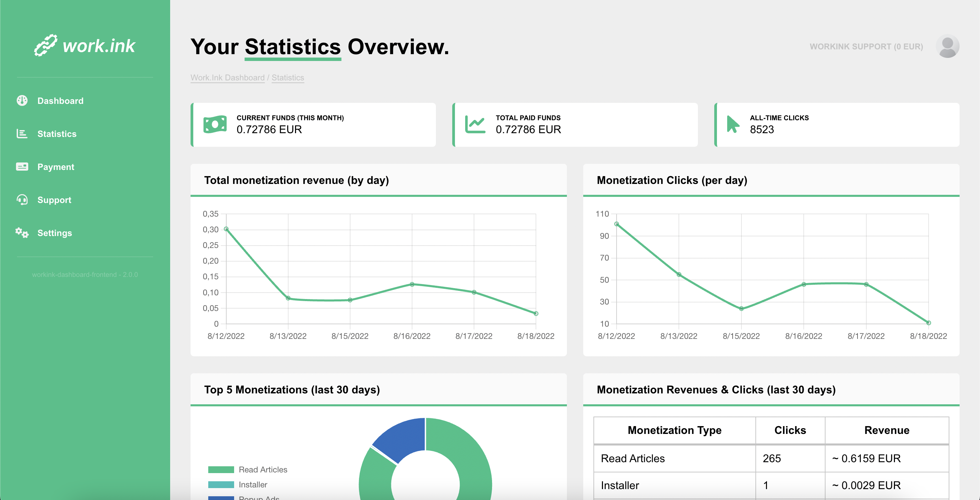Click the Monetization Clicks (per day) title
980x500 pixels.
(672, 180)
